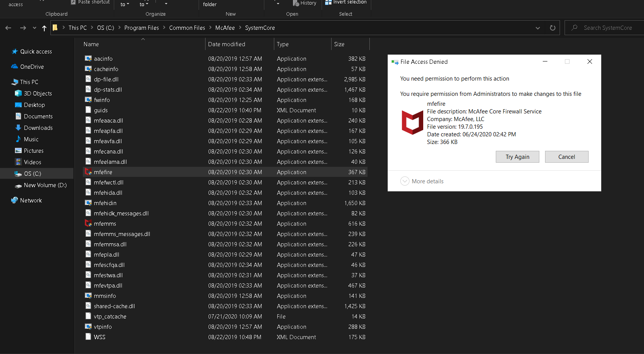Select mfefire McAfee shield icon

click(x=88, y=172)
